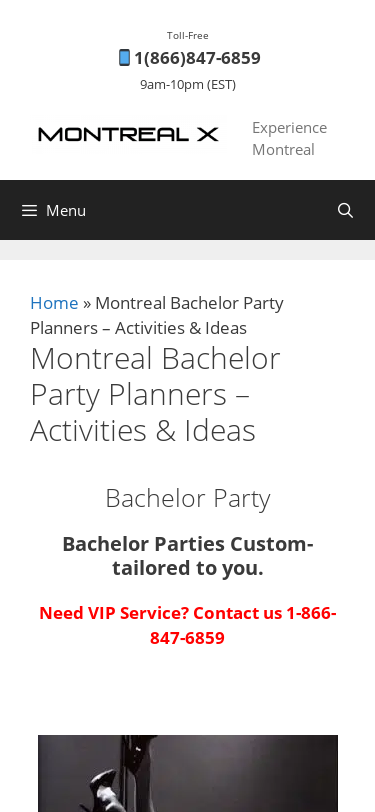Open the dark bachelor party image
Viewport: 375px width, 812px height.
pyautogui.click(x=188, y=773)
